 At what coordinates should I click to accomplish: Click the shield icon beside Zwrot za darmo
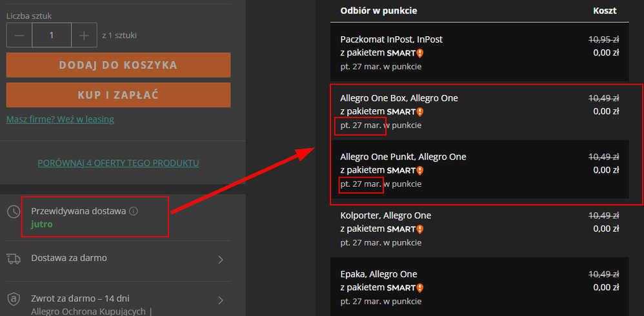click(x=14, y=299)
